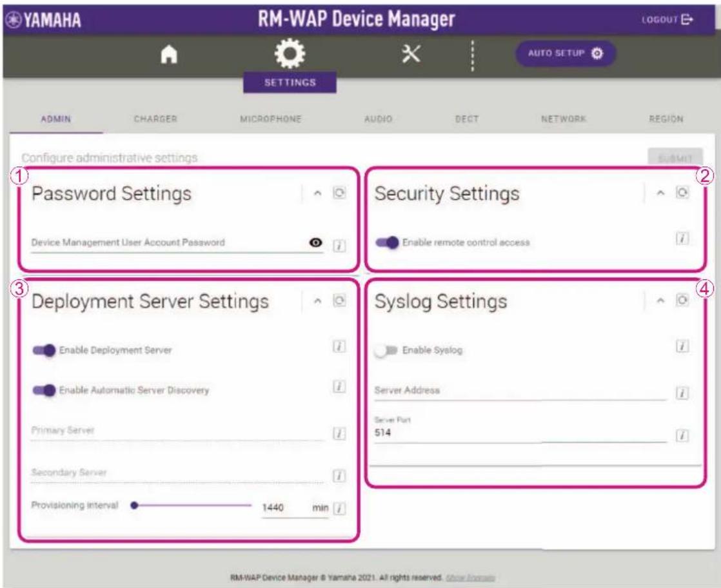Reset Password Settings with refresh icon
Image resolution: width=721 pixels, height=588 pixels.
[339, 193]
